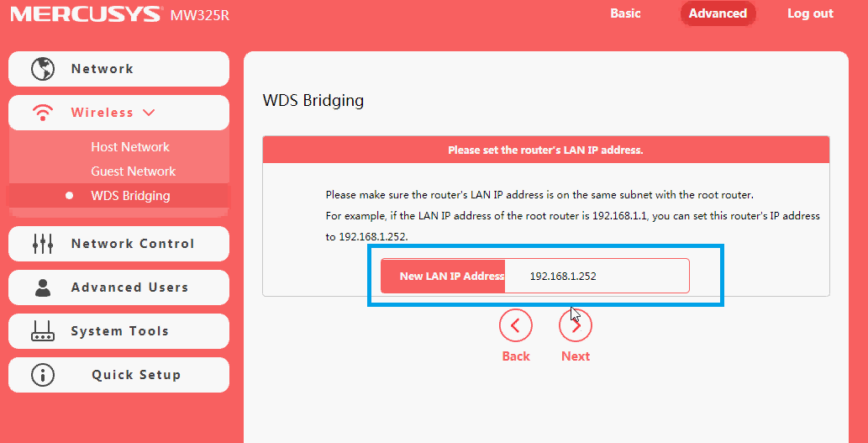This screenshot has width=868, height=443.
Task: Click the globe Network icon
Action: 42,69
